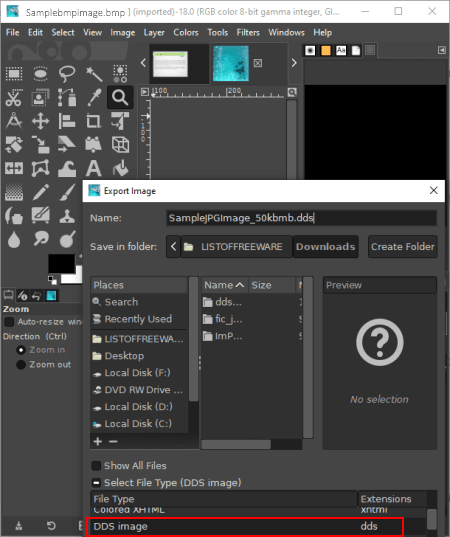Image resolution: width=450 pixels, height=537 pixels.
Task: Select the Select by Color tool
Action: click(x=120, y=74)
